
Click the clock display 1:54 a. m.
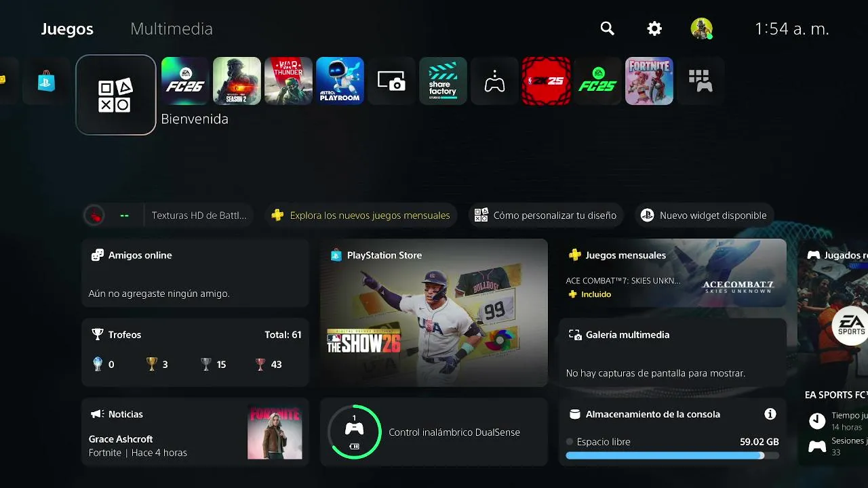(792, 28)
